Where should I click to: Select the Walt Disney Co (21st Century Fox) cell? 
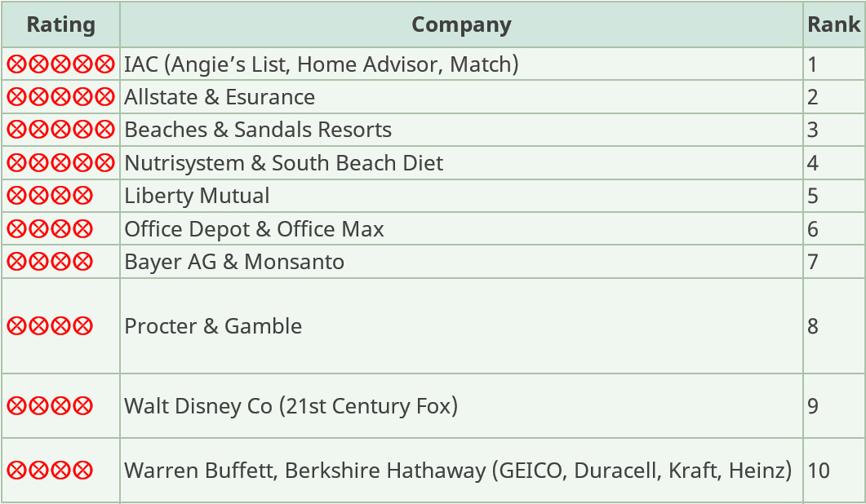(x=291, y=406)
